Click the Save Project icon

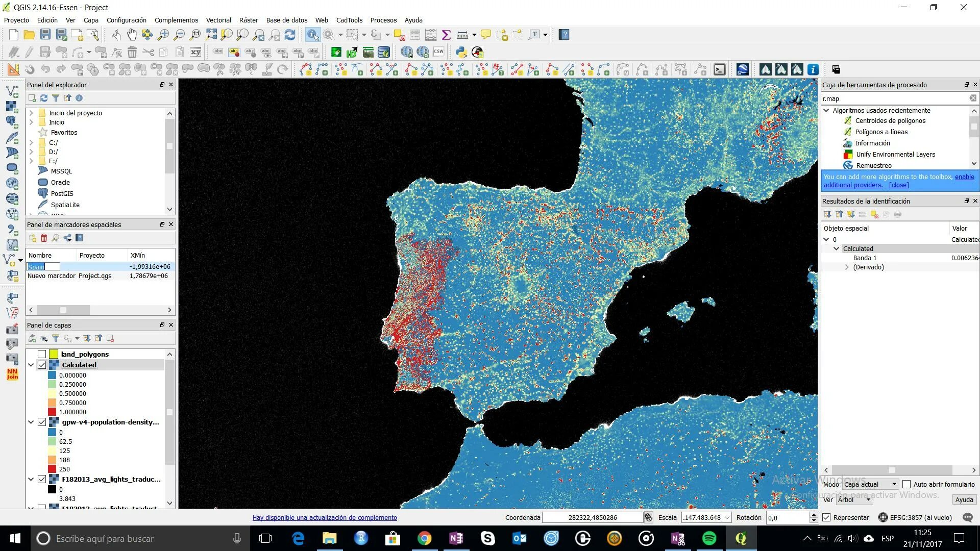point(45,35)
